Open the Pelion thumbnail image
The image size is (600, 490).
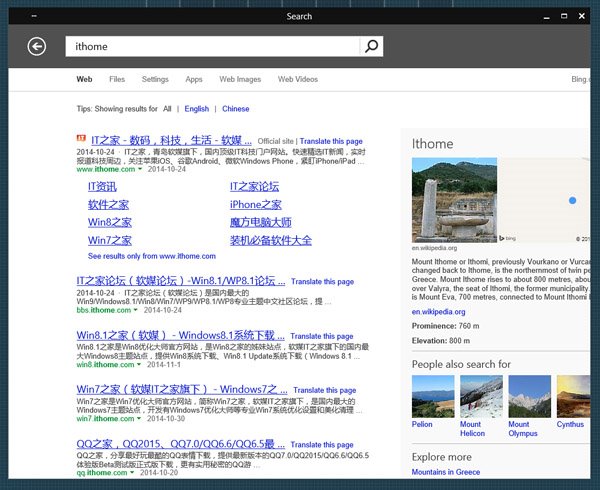(x=433, y=396)
